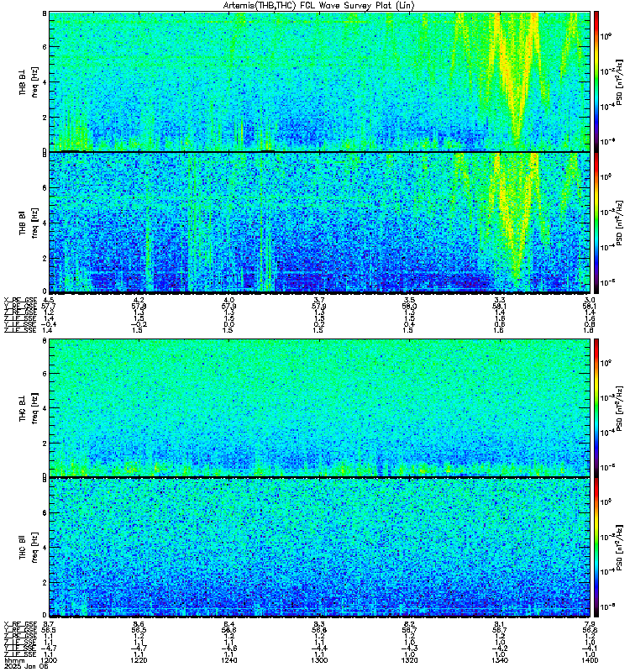Click the THB Y_LF_SSE value '-0.2'
Screen dimensions: 630x672
tap(139, 324)
